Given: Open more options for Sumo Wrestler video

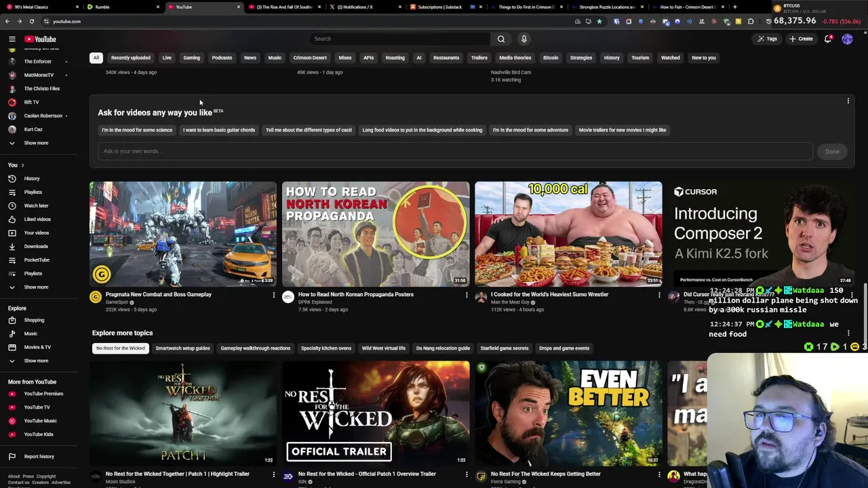Looking at the screenshot, I should [659, 295].
